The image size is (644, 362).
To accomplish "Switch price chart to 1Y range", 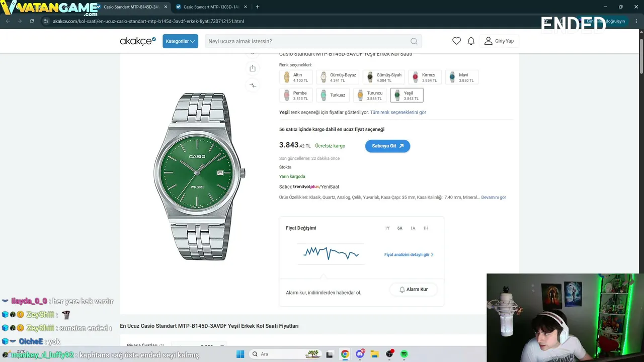I will (x=387, y=228).
